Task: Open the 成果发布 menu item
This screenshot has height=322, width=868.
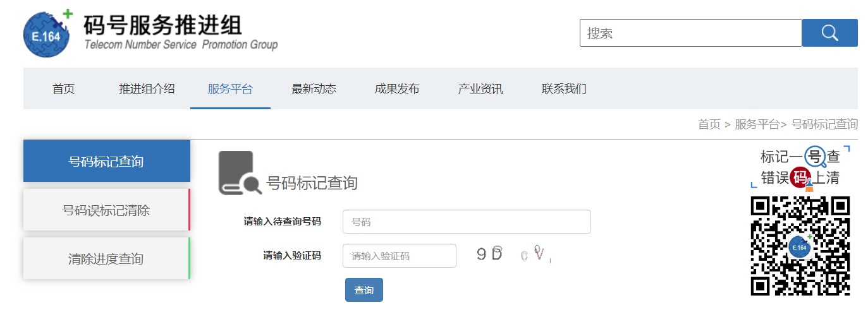Action: pos(397,89)
